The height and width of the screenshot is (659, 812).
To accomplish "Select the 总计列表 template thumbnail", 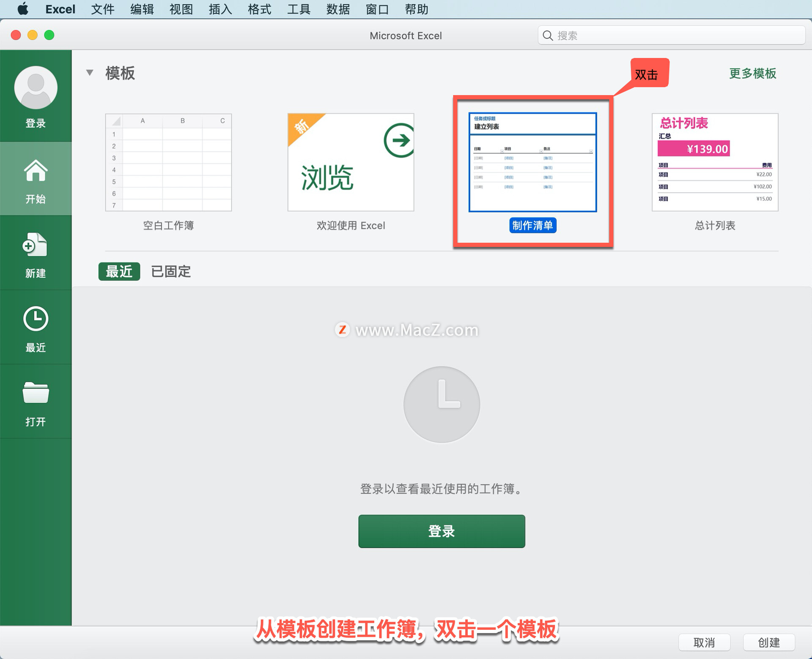I will [715, 162].
